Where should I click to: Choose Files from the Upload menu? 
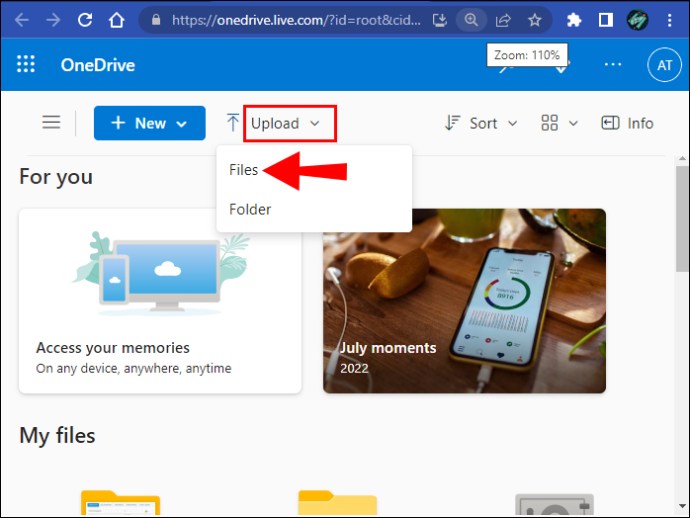coord(243,170)
